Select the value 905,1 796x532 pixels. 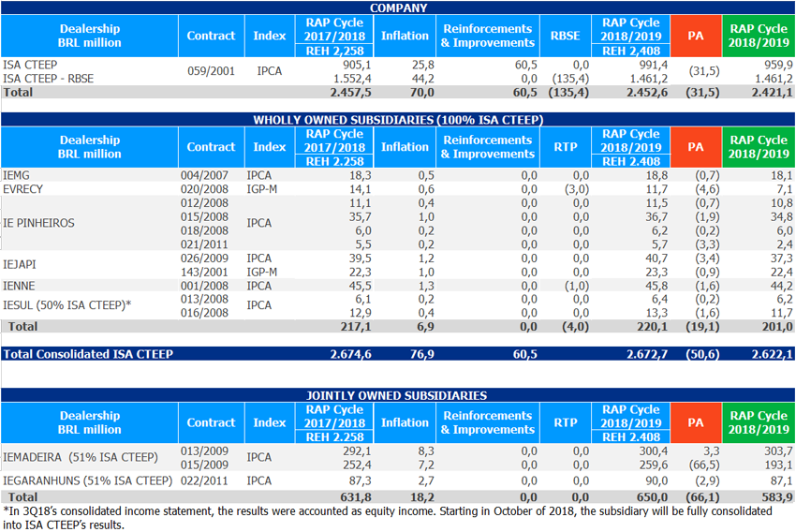click(x=357, y=65)
